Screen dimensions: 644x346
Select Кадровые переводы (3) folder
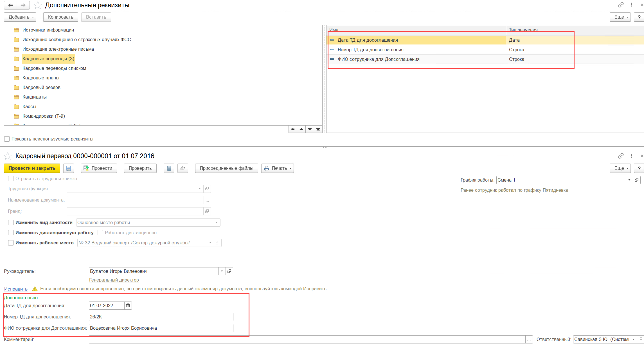click(48, 59)
